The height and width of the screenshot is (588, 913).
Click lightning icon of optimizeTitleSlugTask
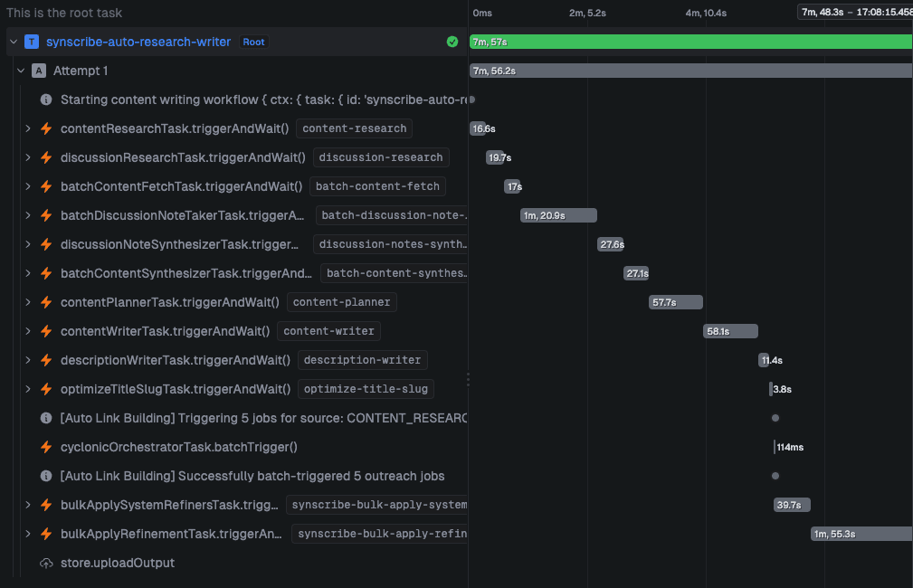(x=46, y=389)
